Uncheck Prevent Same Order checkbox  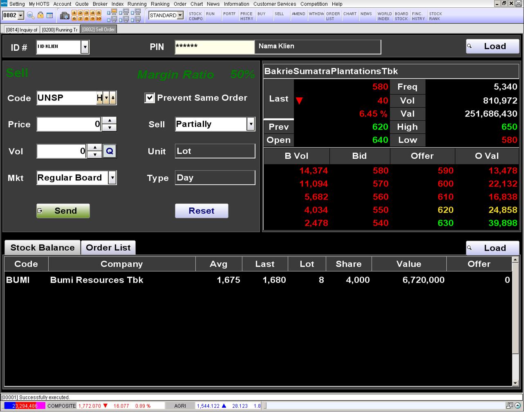coord(150,98)
